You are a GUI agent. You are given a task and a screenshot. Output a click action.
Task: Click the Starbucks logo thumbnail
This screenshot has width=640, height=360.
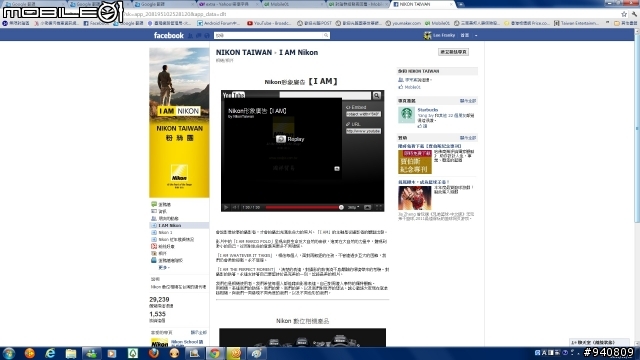pyautogui.click(x=407, y=115)
